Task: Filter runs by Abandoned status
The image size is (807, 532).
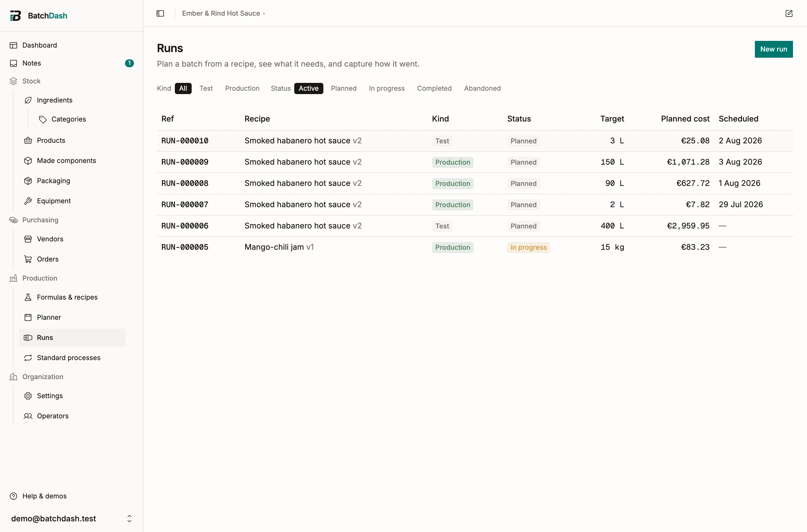Action: click(483, 88)
